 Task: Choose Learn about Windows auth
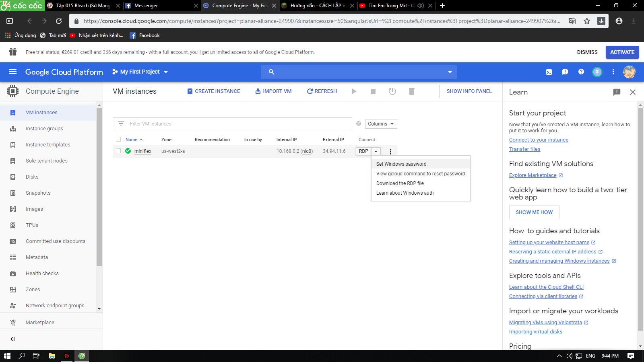[421, 193]
